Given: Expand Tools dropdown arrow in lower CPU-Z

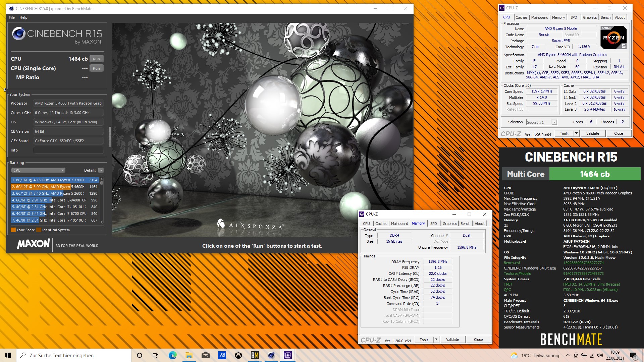Looking at the screenshot, I should coord(436,340).
